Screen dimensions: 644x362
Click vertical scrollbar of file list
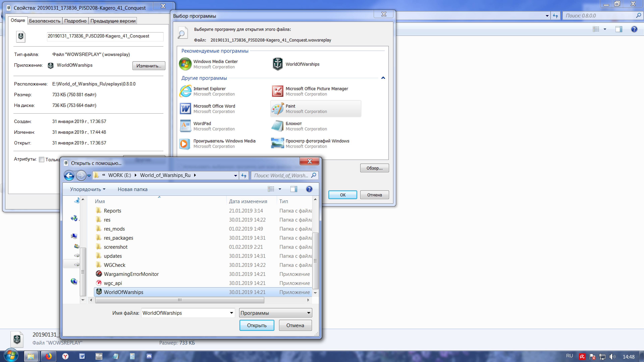tap(315, 261)
